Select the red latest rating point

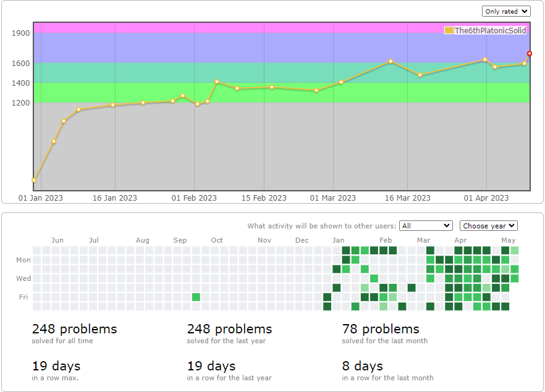pyautogui.click(x=530, y=54)
